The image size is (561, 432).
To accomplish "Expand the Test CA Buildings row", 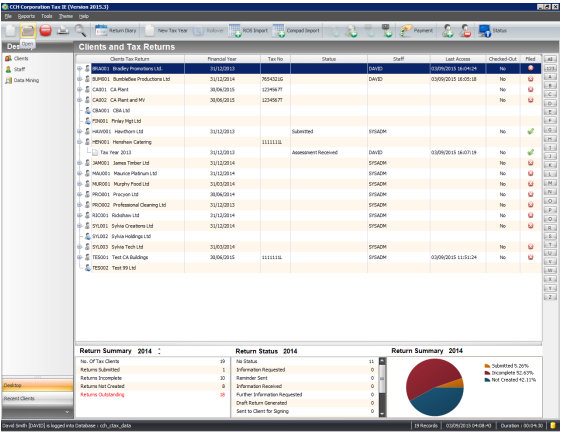I will click(x=79, y=257).
